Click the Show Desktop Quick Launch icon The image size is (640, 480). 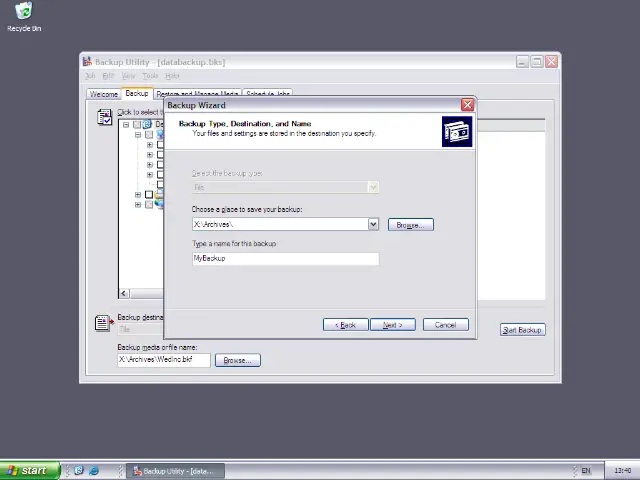(78, 470)
